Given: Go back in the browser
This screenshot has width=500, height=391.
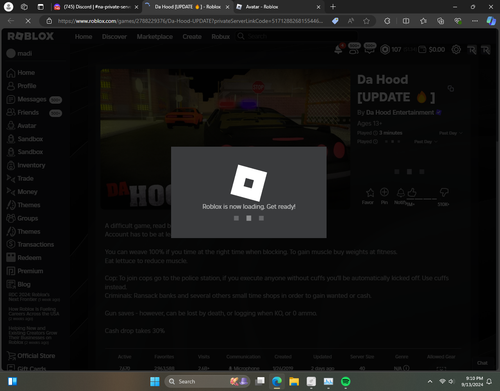Looking at the screenshot, I should click(x=11, y=21).
